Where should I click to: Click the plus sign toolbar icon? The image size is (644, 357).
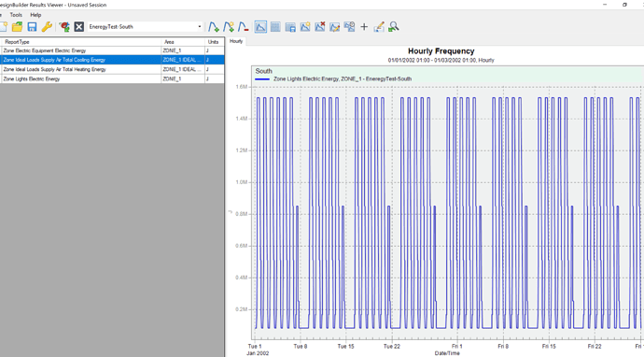[364, 27]
